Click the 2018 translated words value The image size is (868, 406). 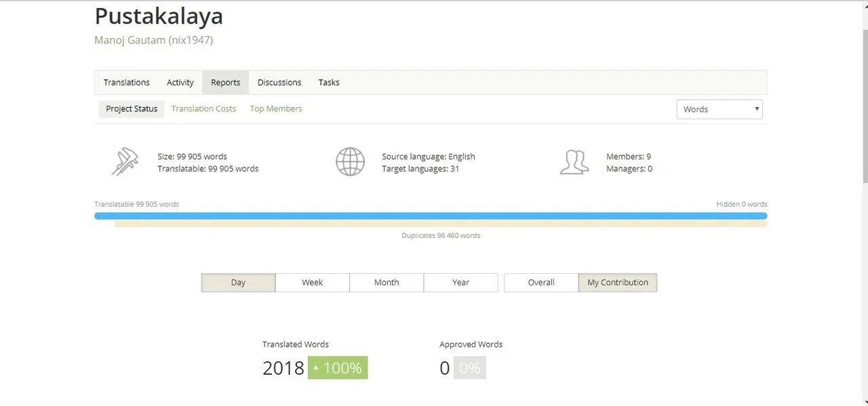tap(283, 368)
